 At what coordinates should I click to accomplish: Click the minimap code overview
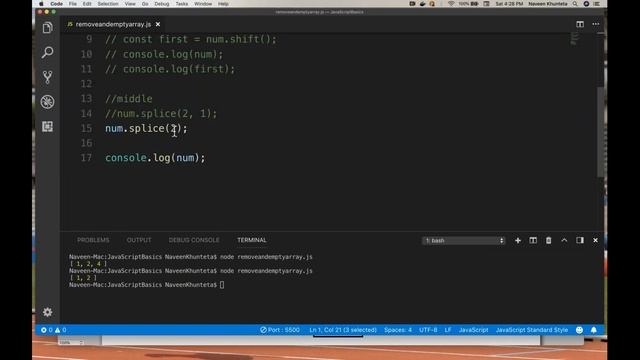click(x=575, y=39)
